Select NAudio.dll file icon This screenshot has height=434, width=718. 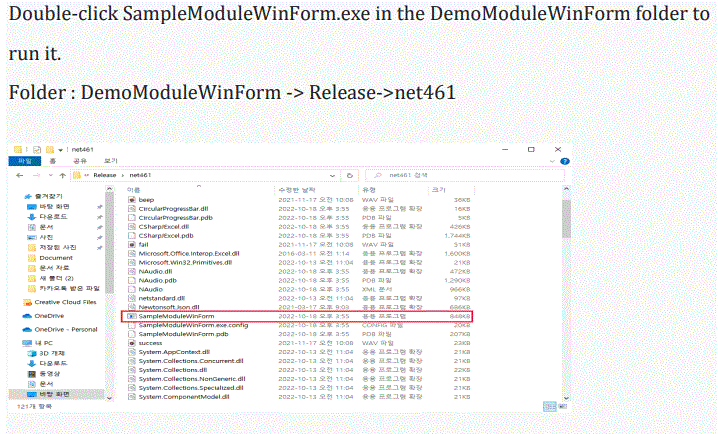pyautogui.click(x=132, y=271)
